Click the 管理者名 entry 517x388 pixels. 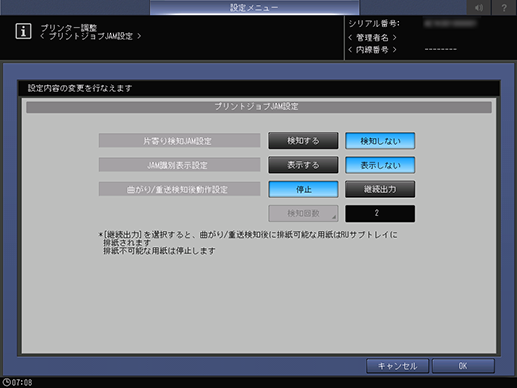pos(372,37)
